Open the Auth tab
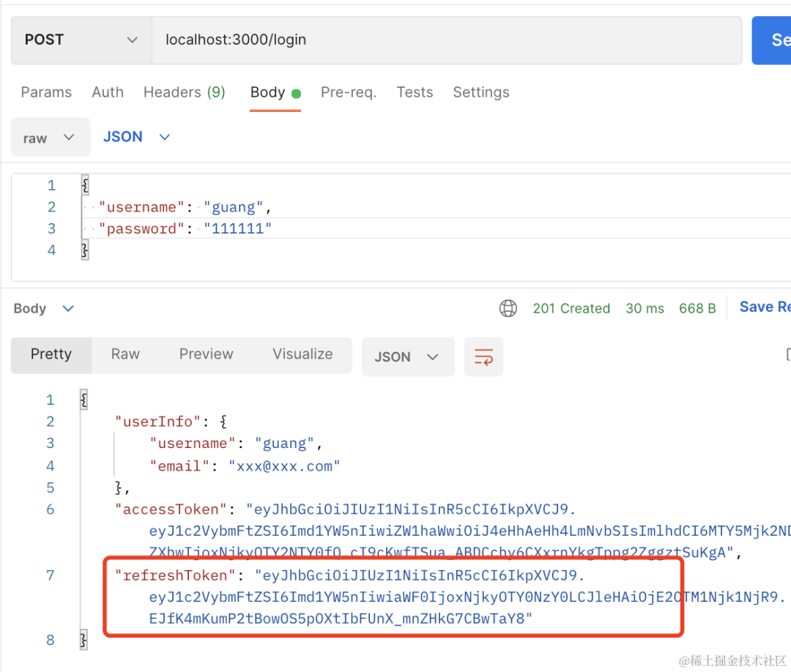The width and height of the screenshot is (791, 672). (108, 92)
